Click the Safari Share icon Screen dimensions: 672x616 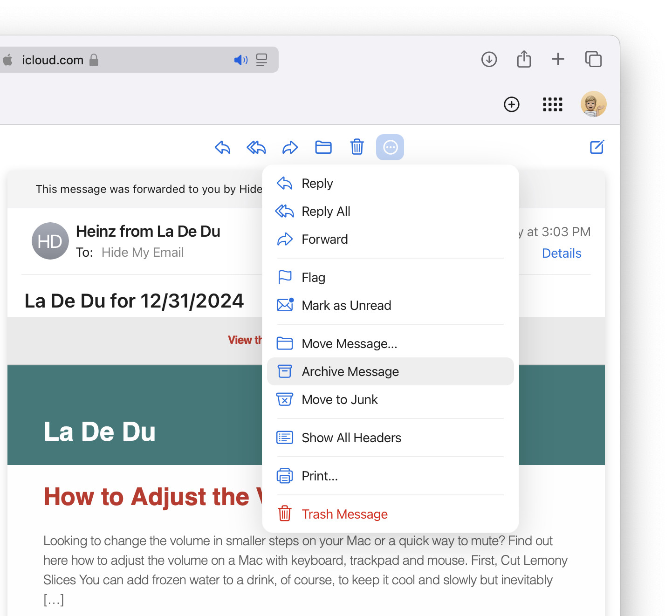tap(524, 59)
